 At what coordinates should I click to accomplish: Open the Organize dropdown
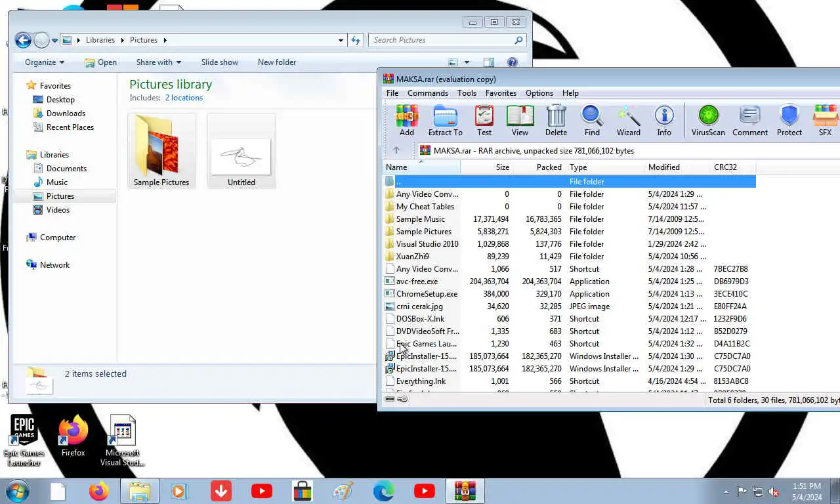(x=45, y=62)
